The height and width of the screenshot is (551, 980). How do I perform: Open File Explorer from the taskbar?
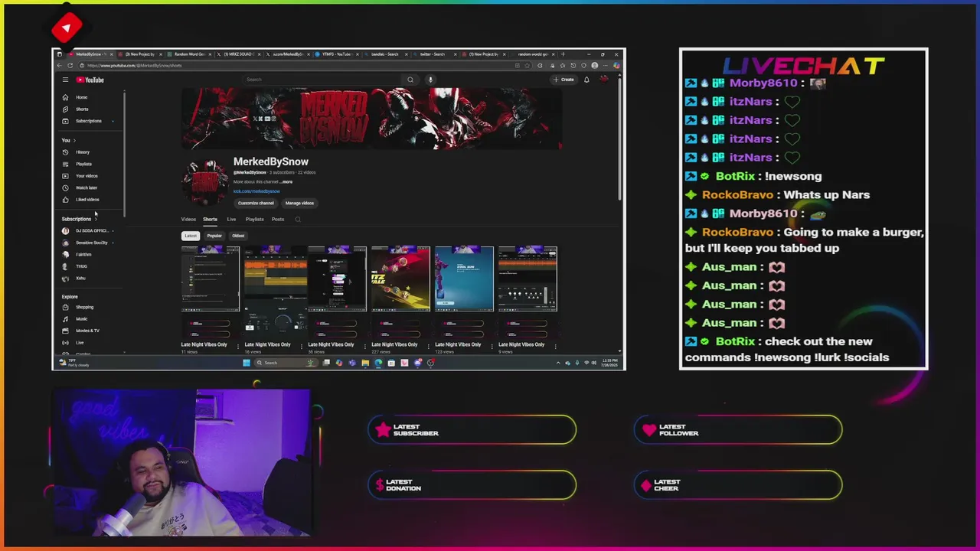point(365,363)
